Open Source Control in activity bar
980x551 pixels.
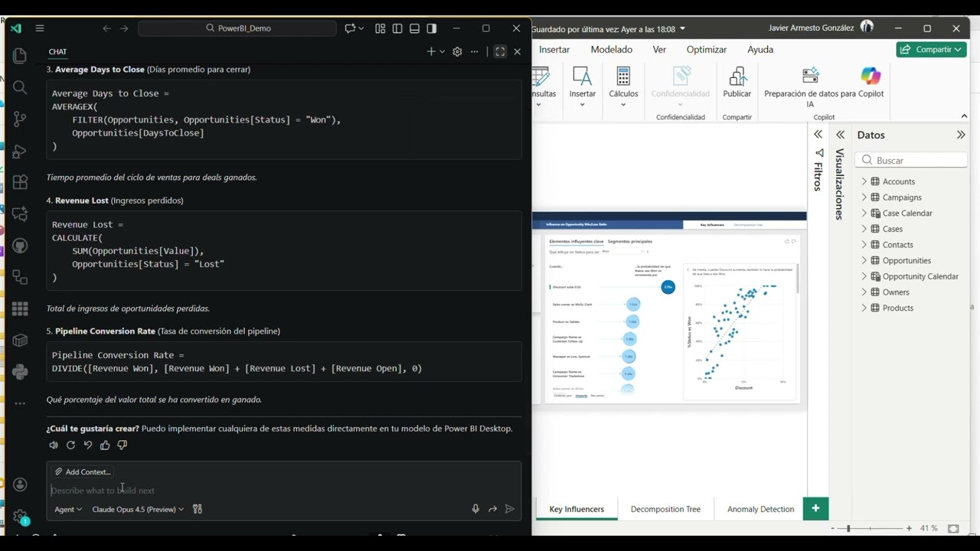click(x=20, y=119)
